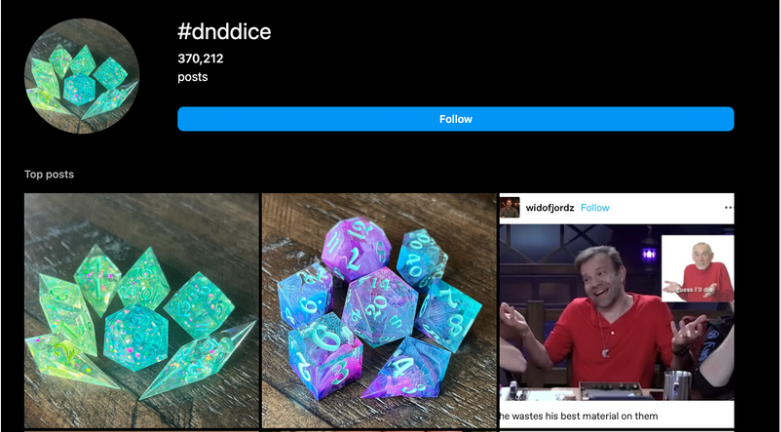The image size is (781, 432).
Task: Open the man in red shirt post
Action: click(617, 311)
